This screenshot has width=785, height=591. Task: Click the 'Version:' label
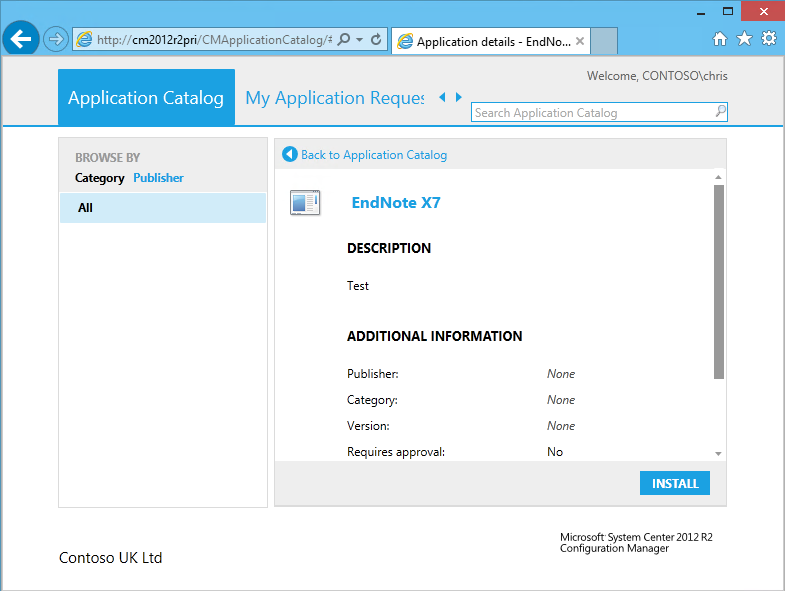[x=368, y=426]
